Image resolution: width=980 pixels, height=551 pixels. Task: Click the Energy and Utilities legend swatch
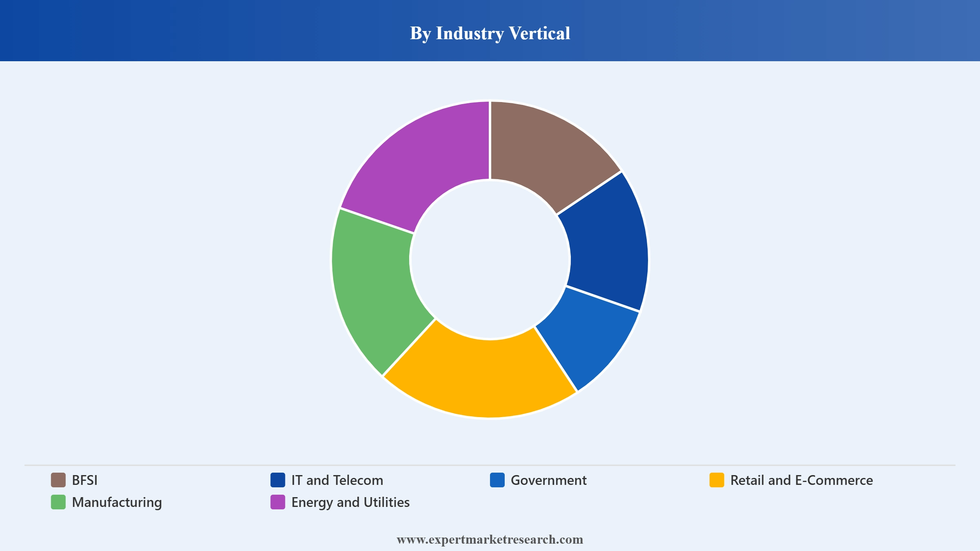tap(278, 502)
